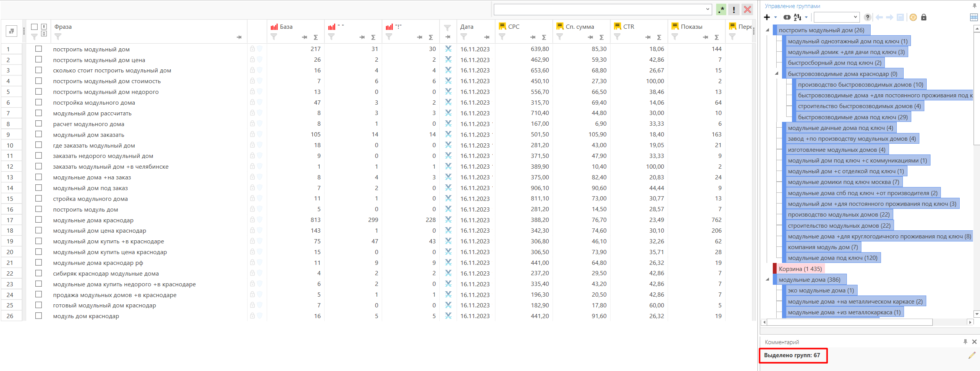Click the lock icon in groups toolbar
Viewport: 980px width, 371px height.
click(924, 17)
